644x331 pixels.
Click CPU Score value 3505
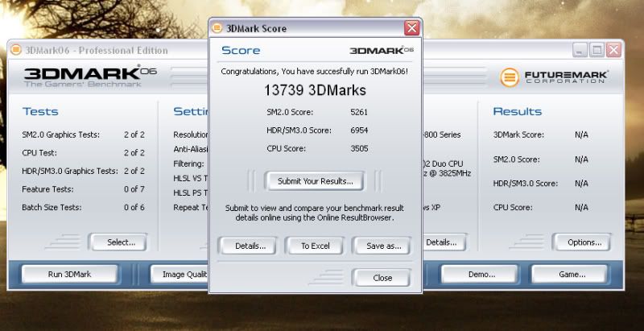(360, 149)
